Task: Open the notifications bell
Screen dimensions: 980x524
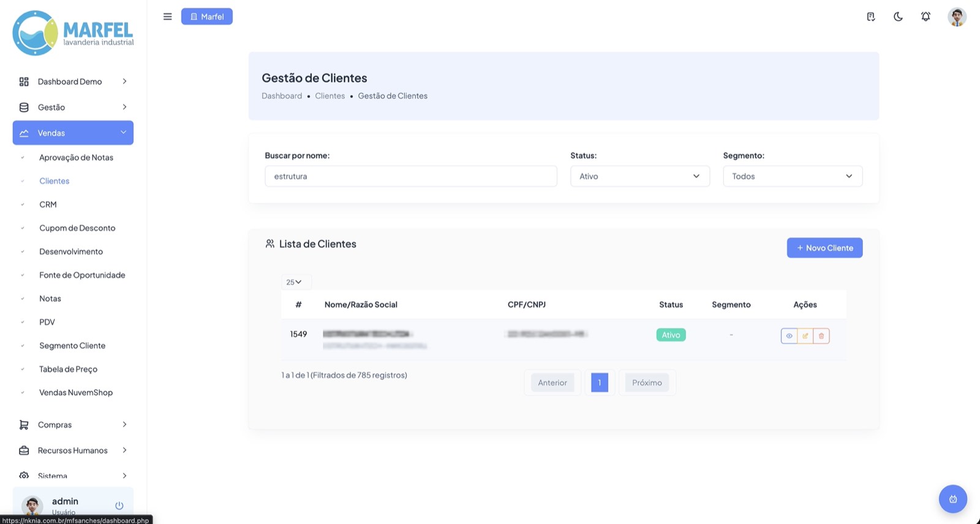Action: 925,17
